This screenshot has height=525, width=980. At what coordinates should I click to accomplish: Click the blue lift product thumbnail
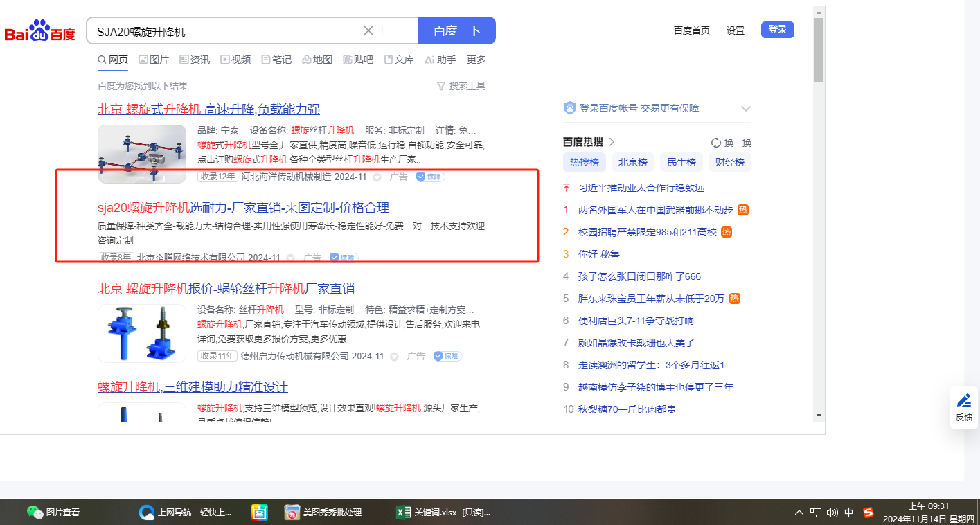(142, 333)
